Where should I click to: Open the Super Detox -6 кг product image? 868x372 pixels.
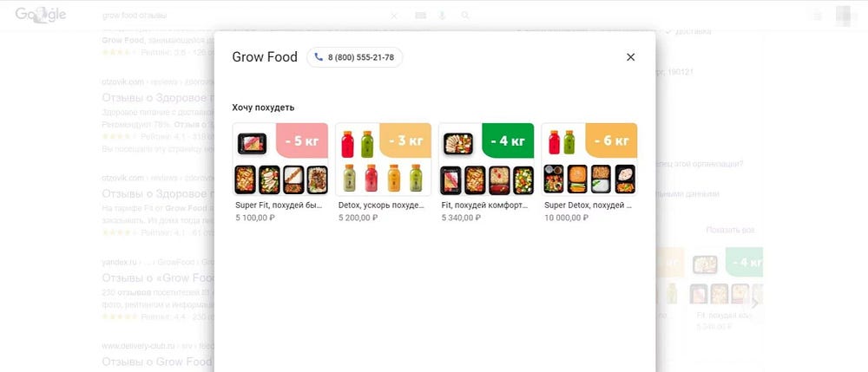point(589,160)
